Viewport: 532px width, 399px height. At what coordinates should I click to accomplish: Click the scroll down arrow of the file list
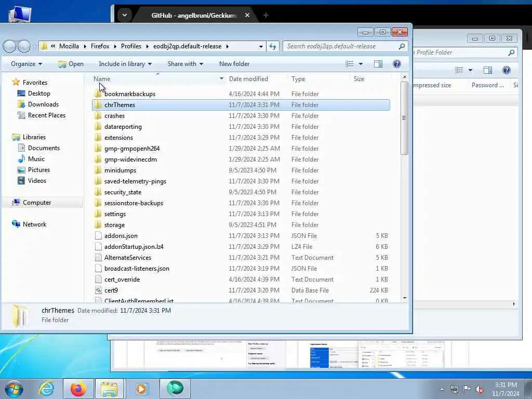pos(404,298)
